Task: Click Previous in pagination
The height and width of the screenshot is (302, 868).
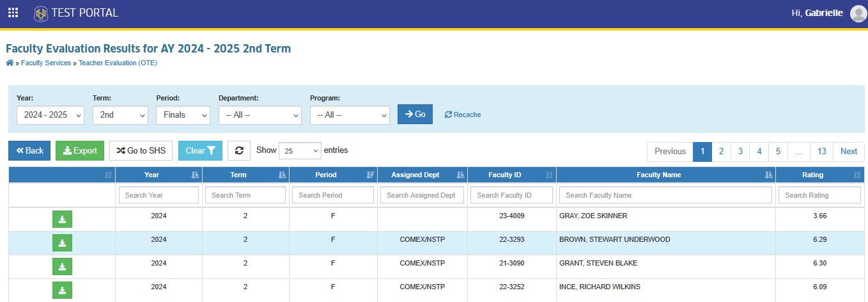Action: [670, 152]
